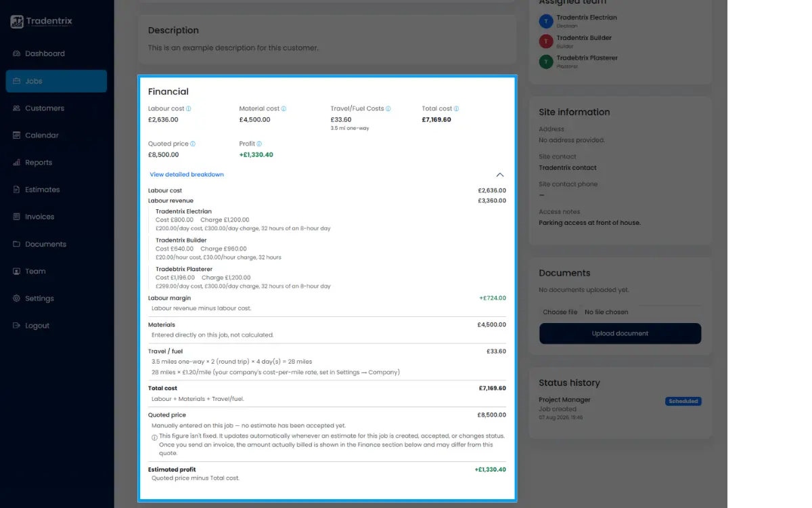Click the Customers people icon

click(x=17, y=108)
